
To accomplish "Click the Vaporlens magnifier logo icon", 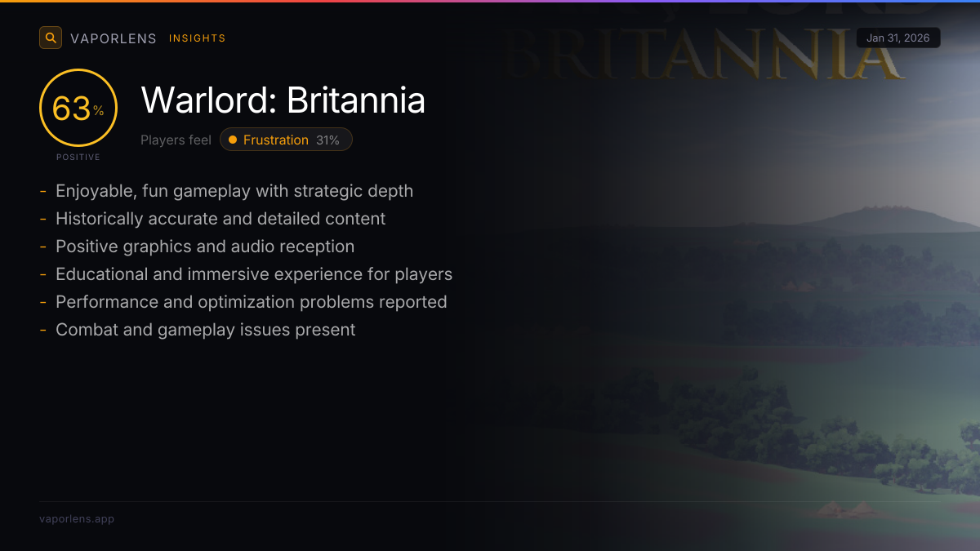I will [51, 38].
